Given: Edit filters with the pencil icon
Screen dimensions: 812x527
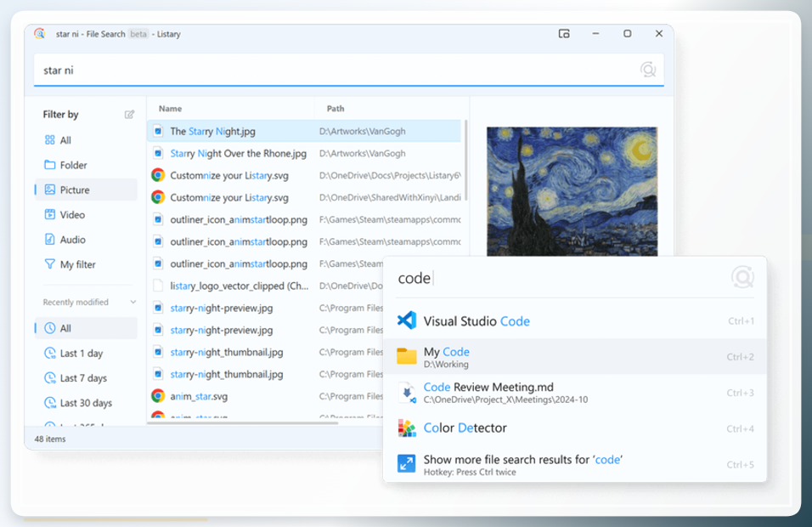Looking at the screenshot, I should 129,114.
